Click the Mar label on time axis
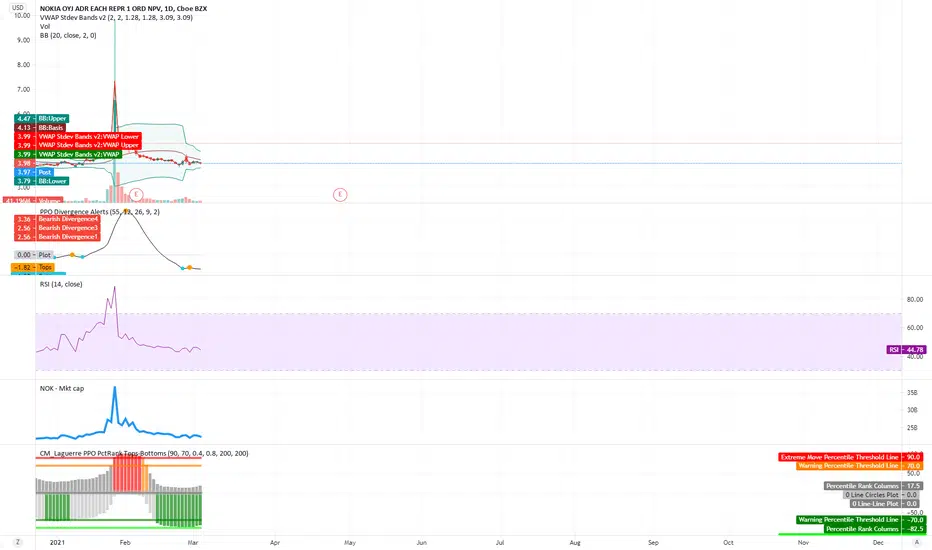Viewport: 932px width, 550px height. (193, 542)
